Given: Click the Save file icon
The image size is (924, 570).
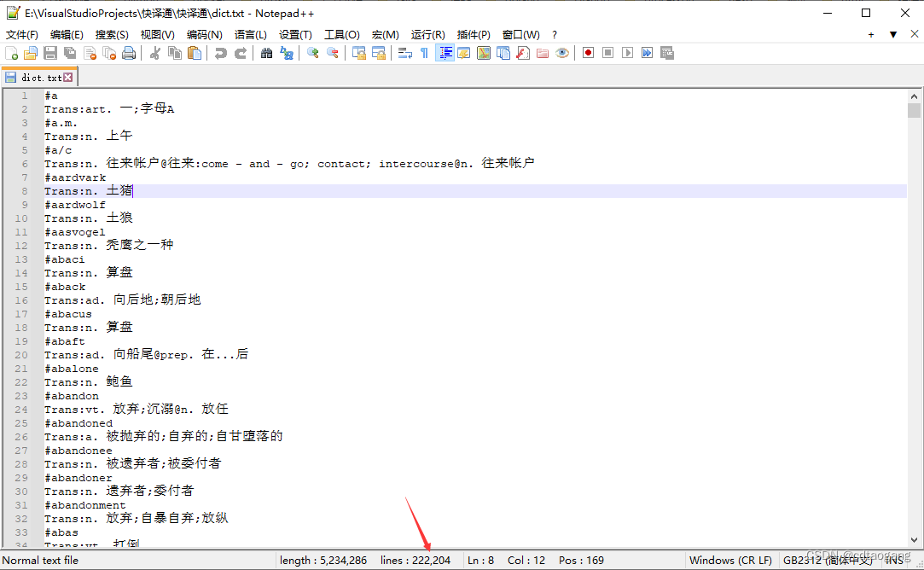Looking at the screenshot, I should point(50,53).
